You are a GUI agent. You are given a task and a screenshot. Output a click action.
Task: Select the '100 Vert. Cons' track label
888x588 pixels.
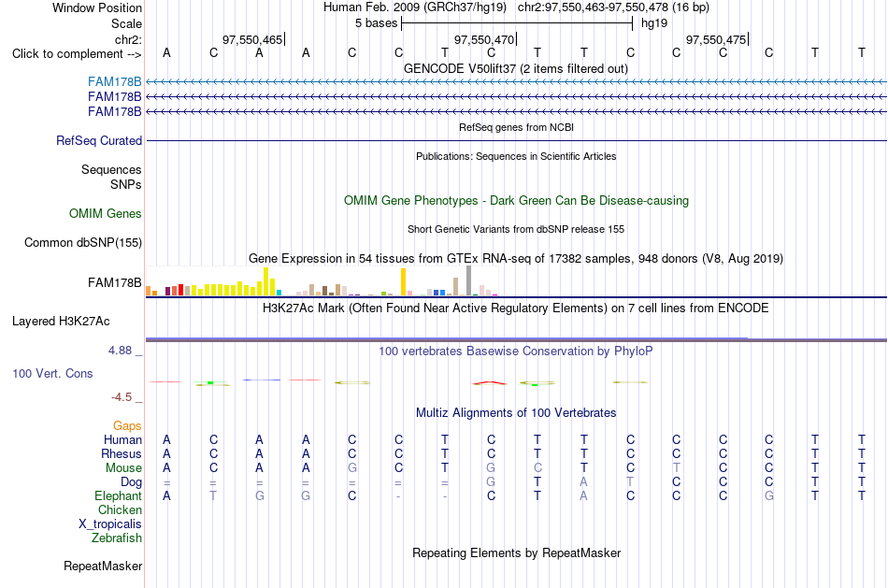(x=52, y=373)
